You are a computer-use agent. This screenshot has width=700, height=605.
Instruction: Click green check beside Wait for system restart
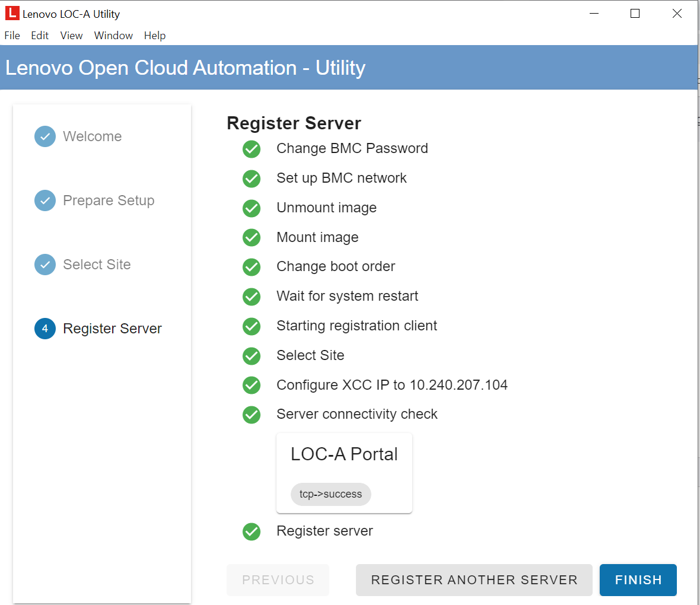252,297
